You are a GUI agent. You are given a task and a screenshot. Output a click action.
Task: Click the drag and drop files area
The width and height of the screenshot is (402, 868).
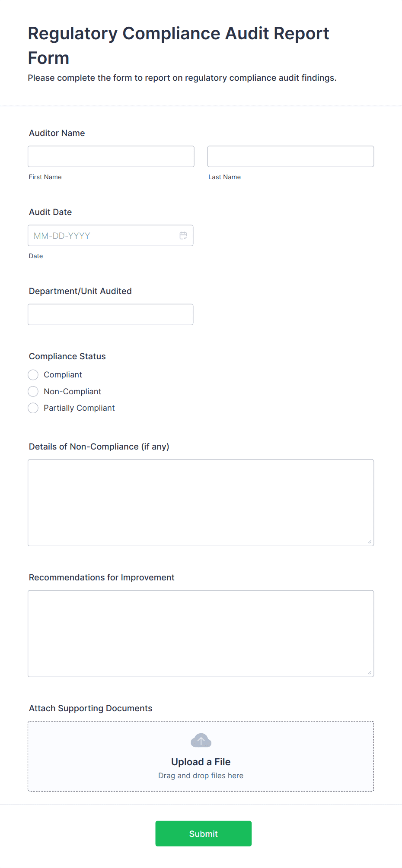point(201,756)
